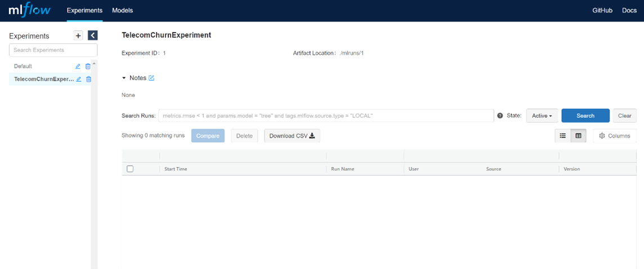644x269 pixels.
Task: Sort by Source column header
Action: pyautogui.click(x=494, y=169)
